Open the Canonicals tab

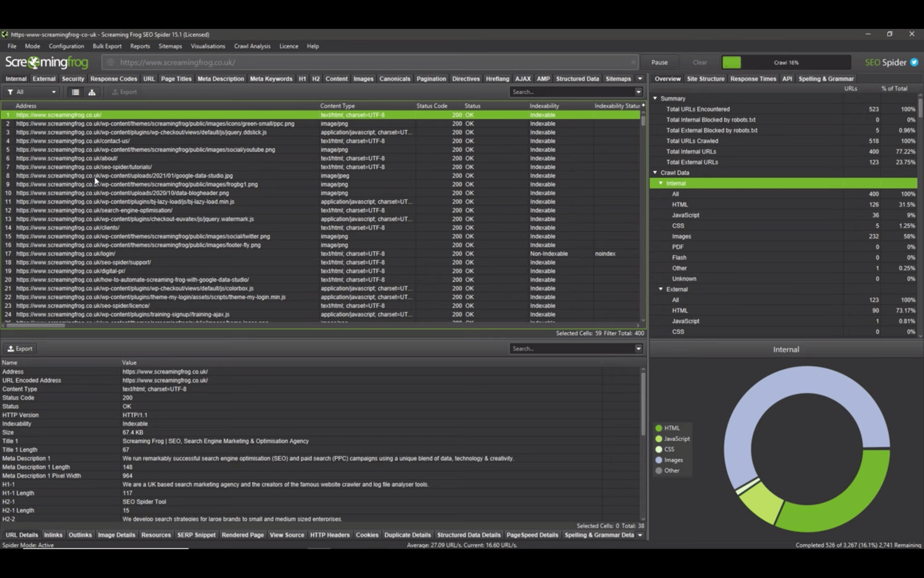[395, 79]
